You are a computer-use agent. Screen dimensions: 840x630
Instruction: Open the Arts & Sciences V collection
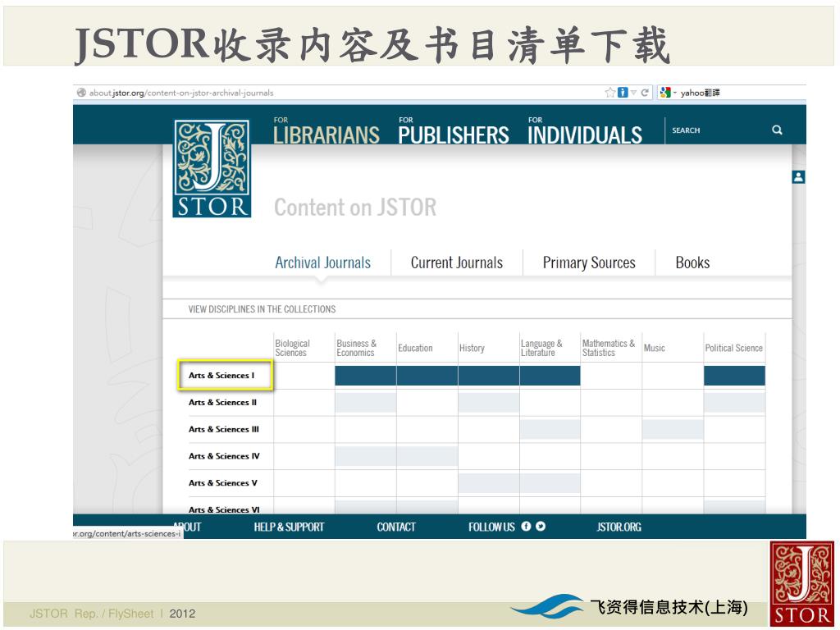[223, 482]
